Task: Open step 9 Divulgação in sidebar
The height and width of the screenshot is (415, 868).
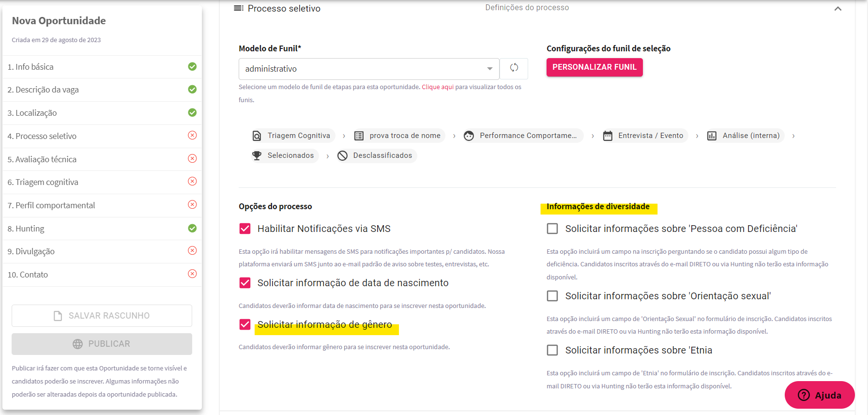Action: tap(102, 251)
